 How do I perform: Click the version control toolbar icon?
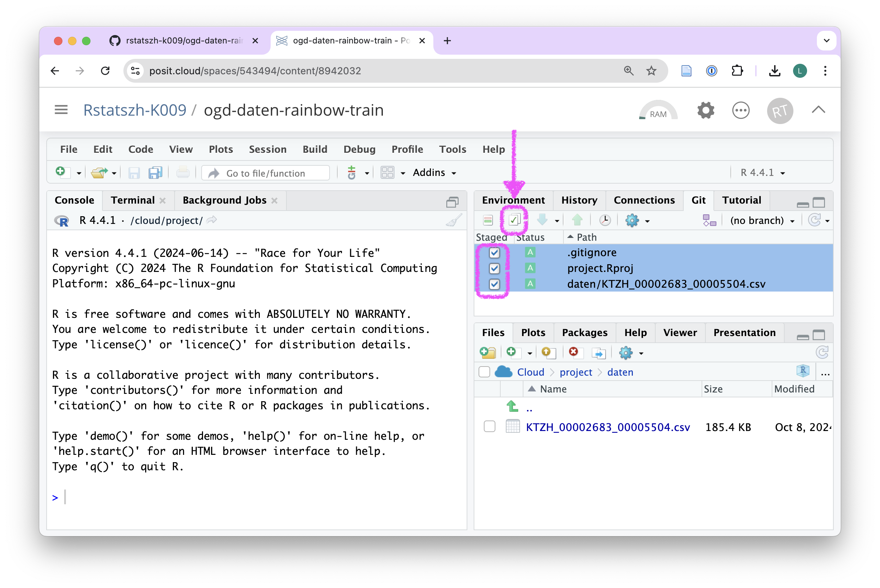pos(352,173)
